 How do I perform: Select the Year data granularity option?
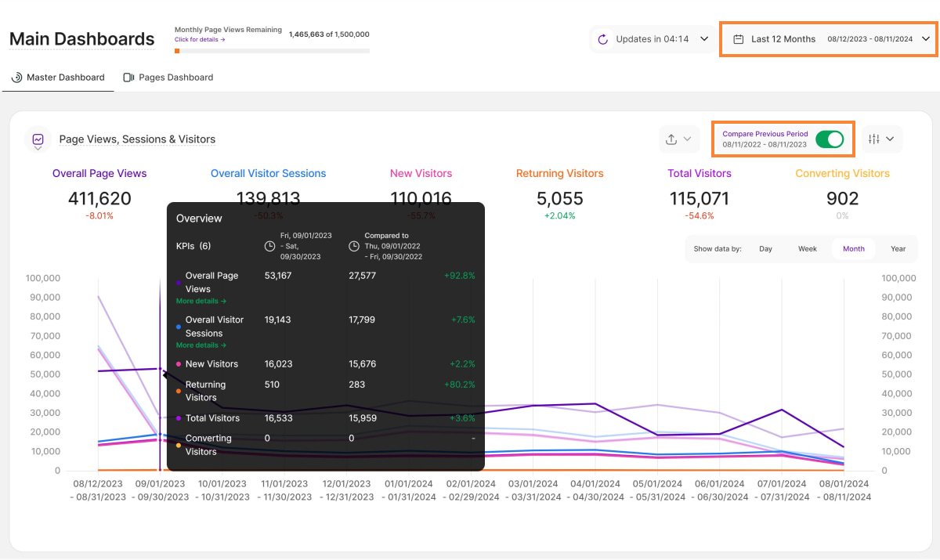pyautogui.click(x=897, y=248)
